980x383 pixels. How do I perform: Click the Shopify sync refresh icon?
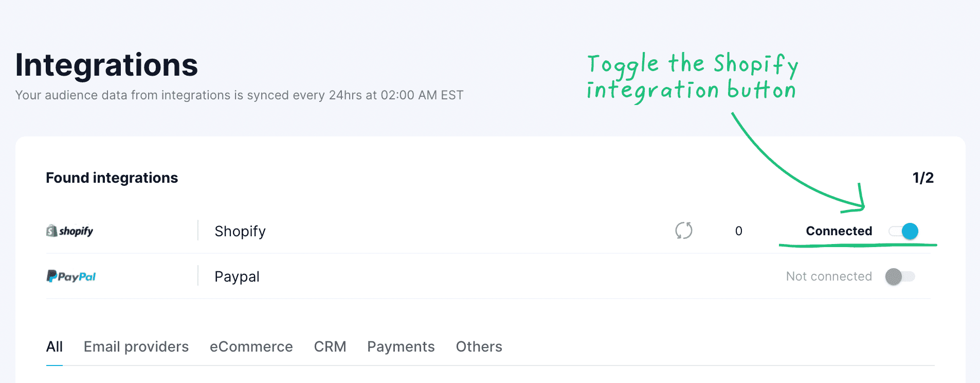pos(684,231)
